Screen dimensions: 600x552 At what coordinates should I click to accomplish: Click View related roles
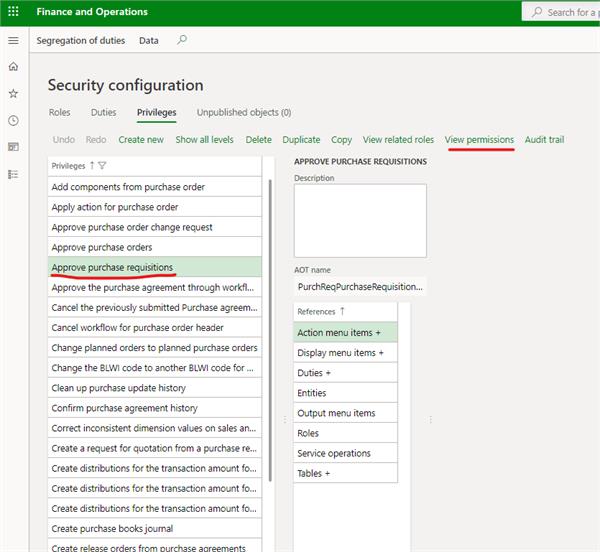(x=398, y=140)
